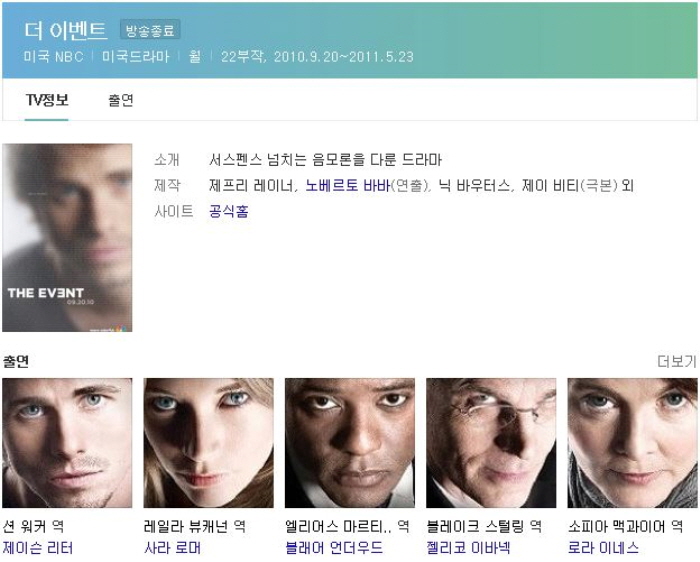The width and height of the screenshot is (700, 562).
Task: Expand cast list with 더보기
Action: click(677, 362)
